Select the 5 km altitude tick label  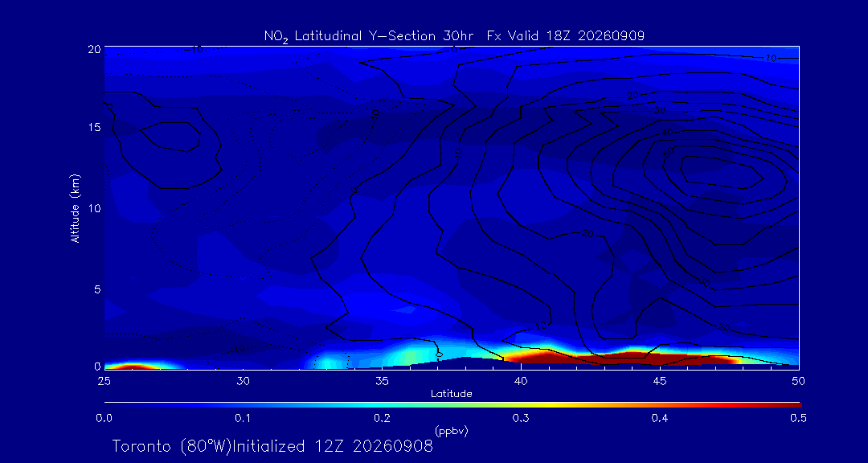tap(96, 289)
